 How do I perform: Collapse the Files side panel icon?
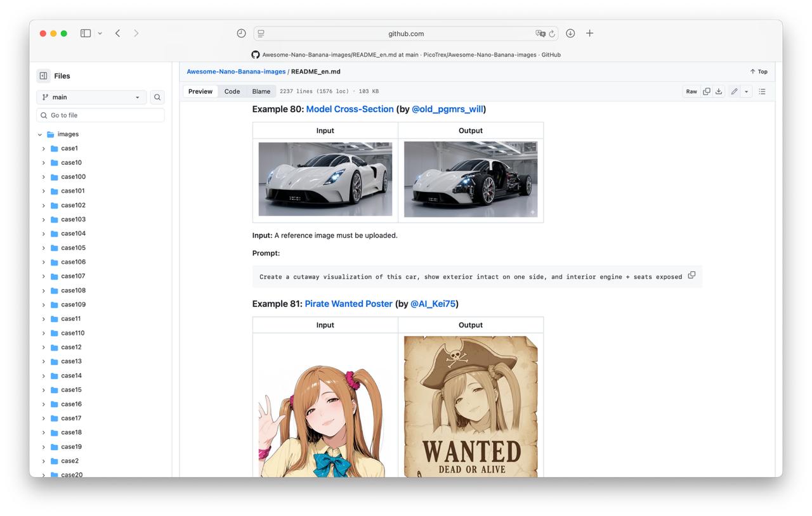pos(43,76)
